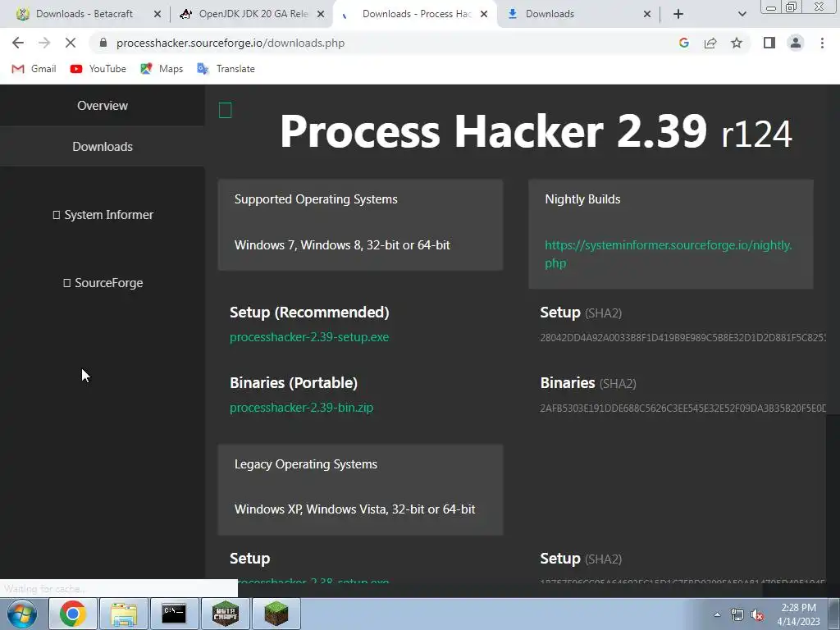The width and height of the screenshot is (840, 630).
Task: Open the Google search side icon
Action: tap(683, 43)
